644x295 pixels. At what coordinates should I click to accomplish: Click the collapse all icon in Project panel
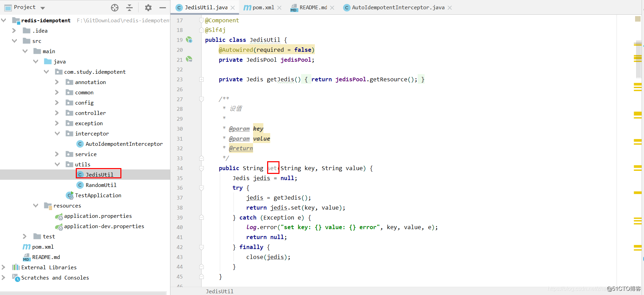[x=129, y=8]
